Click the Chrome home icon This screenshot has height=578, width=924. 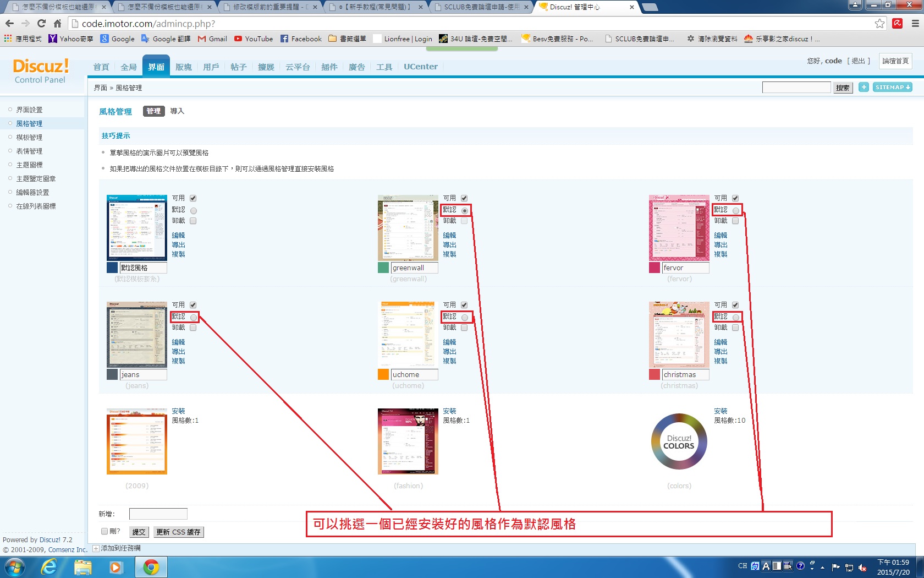click(57, 24)
